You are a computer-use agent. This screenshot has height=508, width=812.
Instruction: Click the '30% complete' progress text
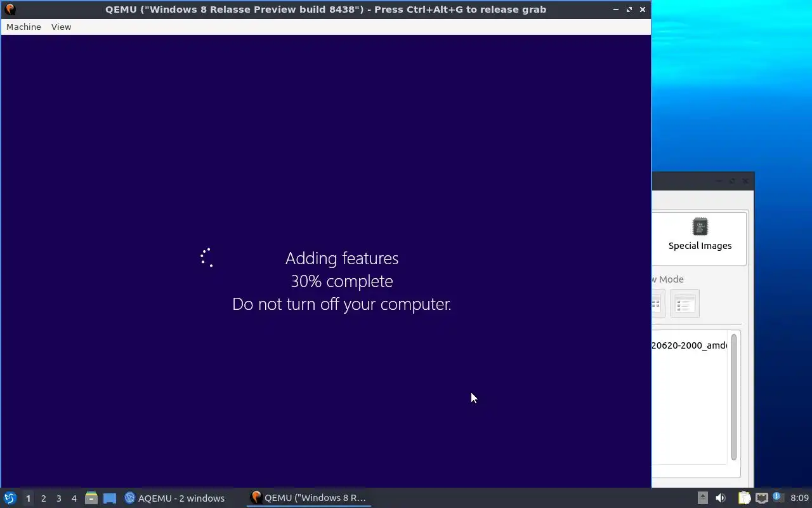342,281
